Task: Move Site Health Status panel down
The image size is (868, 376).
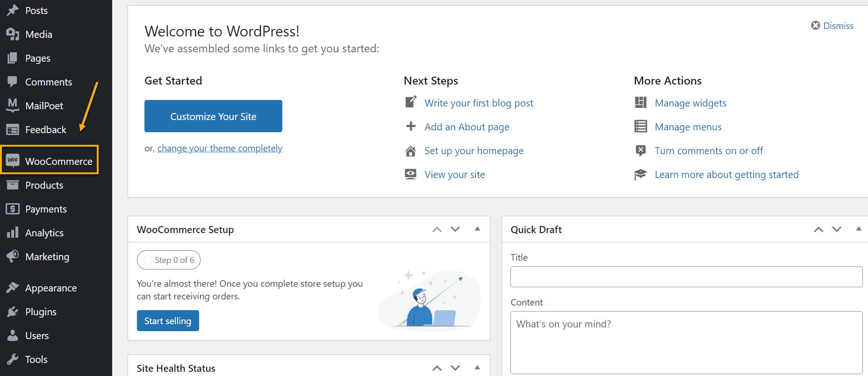Action: tap(455, 368)
